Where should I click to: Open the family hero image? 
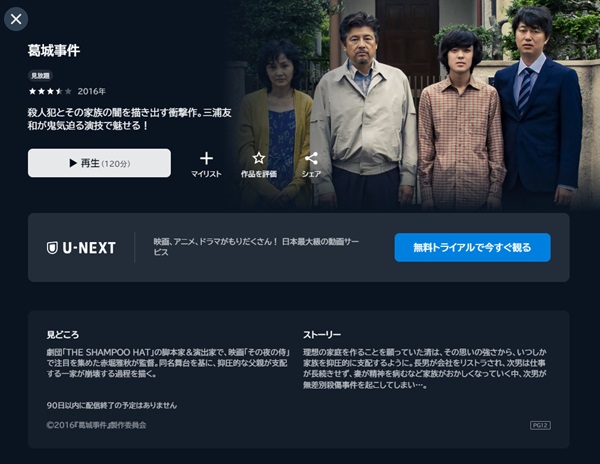click(411, 105)
